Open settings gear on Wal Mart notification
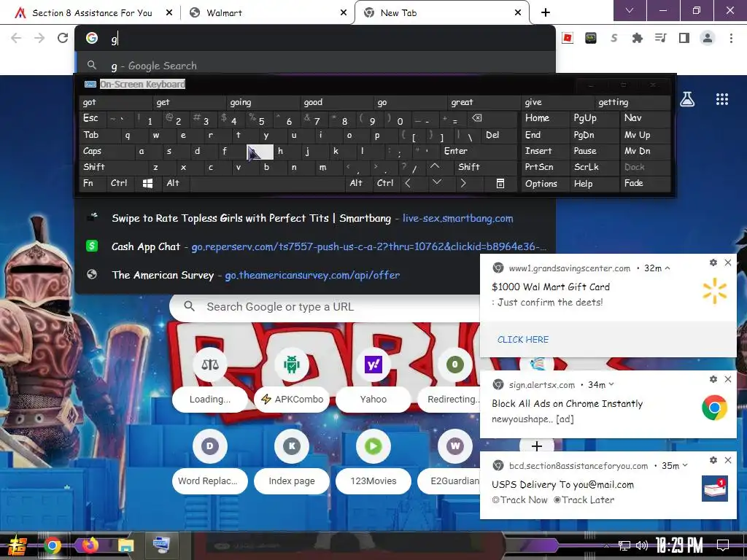 713,262
